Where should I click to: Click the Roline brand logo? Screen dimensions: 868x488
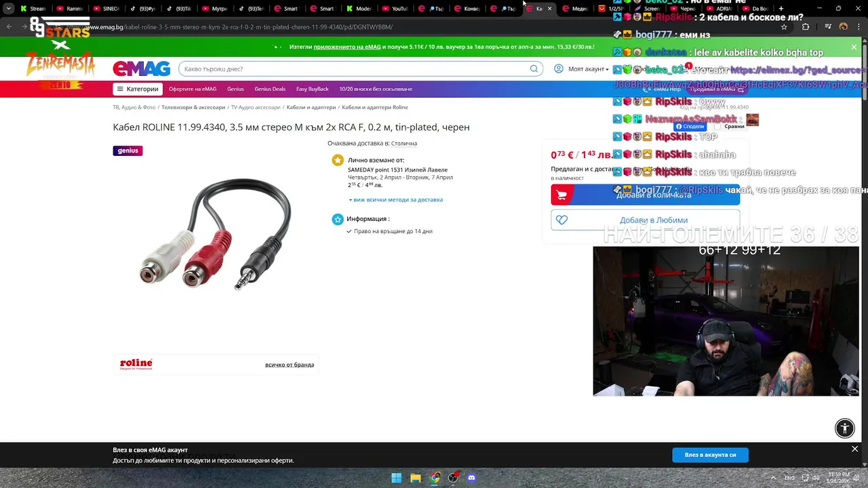coord(136,364)
